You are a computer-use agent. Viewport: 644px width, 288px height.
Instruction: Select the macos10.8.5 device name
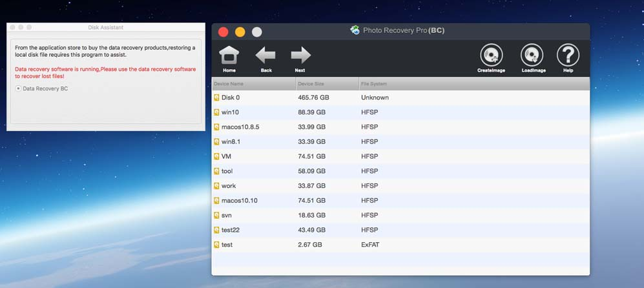click(x=240, y=127)
